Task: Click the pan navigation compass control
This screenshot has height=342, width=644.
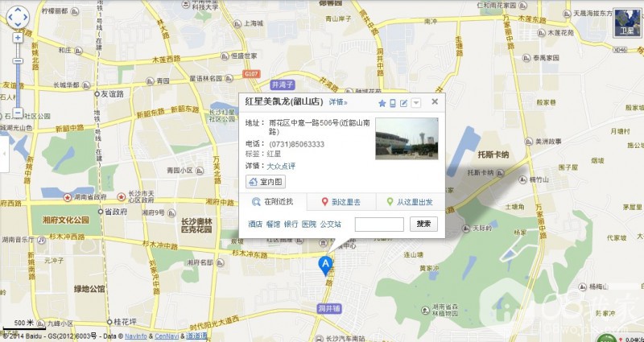Action: click(x=18, y=17)
